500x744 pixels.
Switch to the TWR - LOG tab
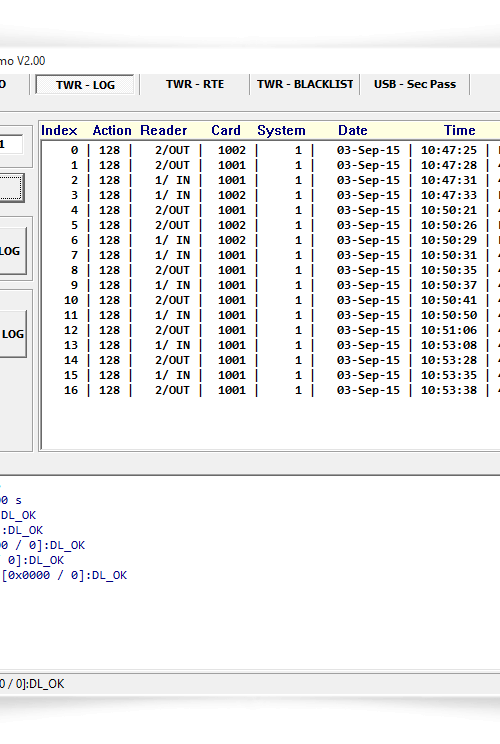click(x=85, y=85)
